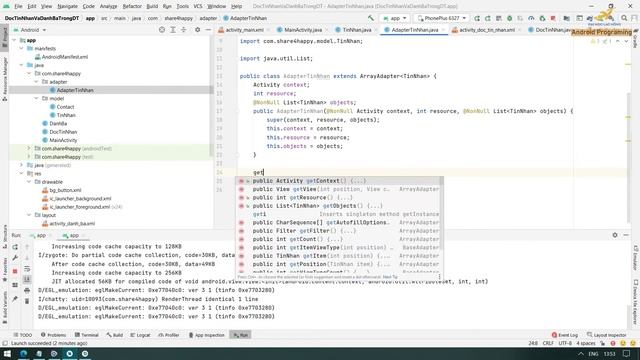Open the Android project view dropdown
Screen dimensions: 640x360
[30, 30]
